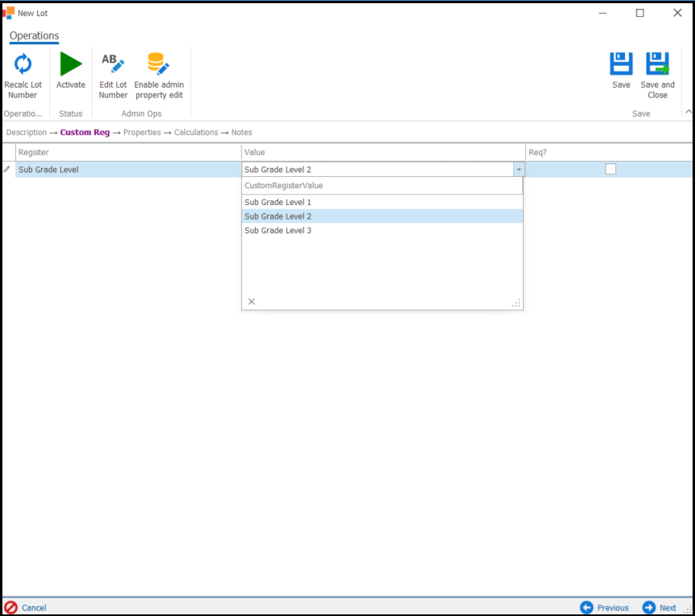Go to the Description step
Screen dimensions: 695x616
[x=27, y=132]
